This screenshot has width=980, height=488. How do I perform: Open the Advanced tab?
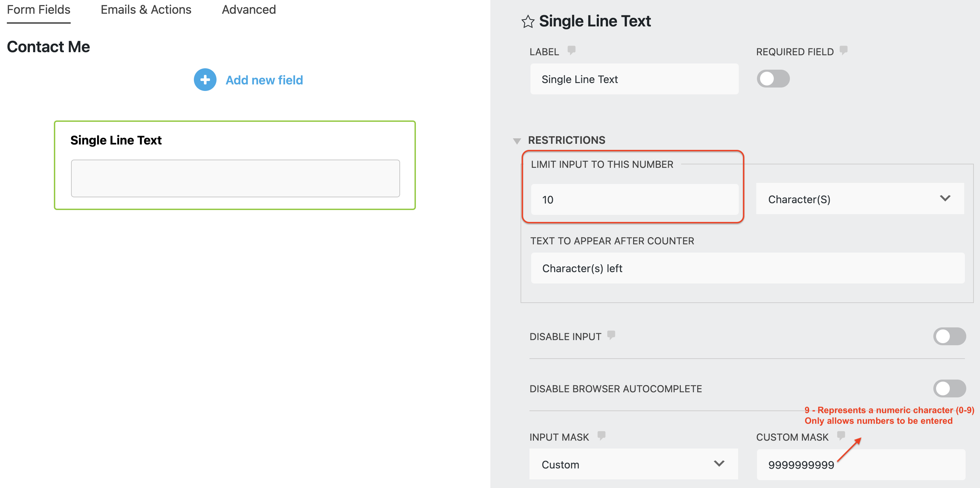(249, 10)
